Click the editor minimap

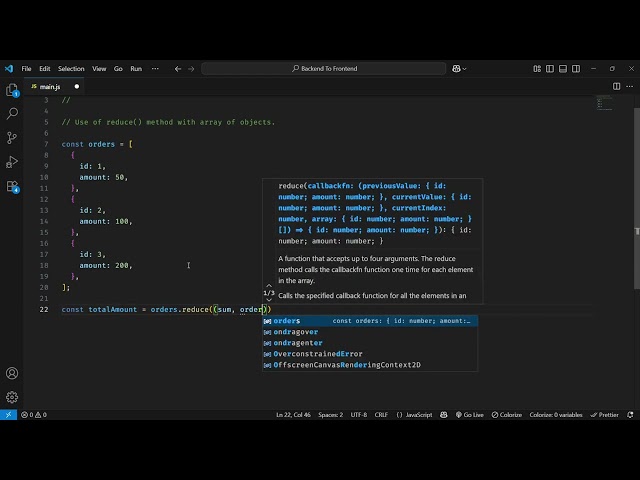click(x=605, y=103)
